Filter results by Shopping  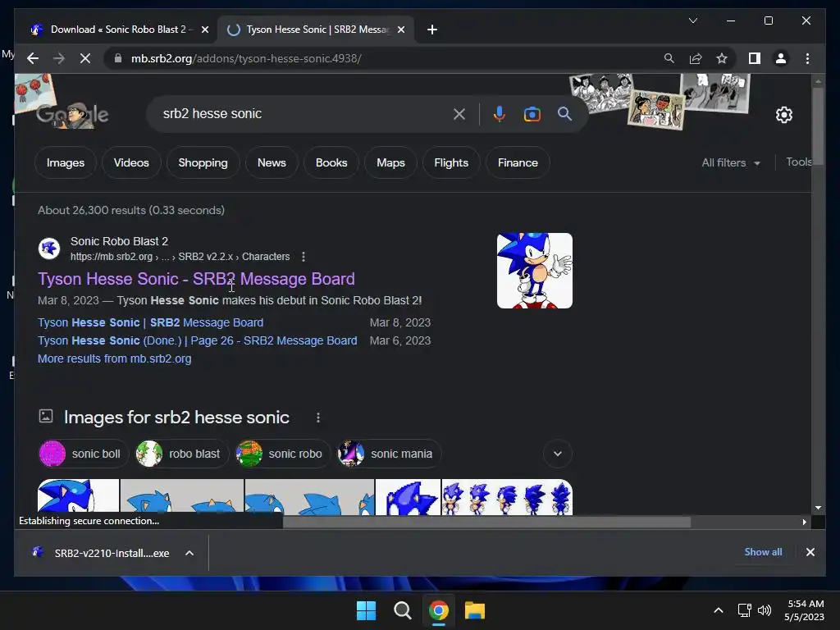[x=203, y=163]
